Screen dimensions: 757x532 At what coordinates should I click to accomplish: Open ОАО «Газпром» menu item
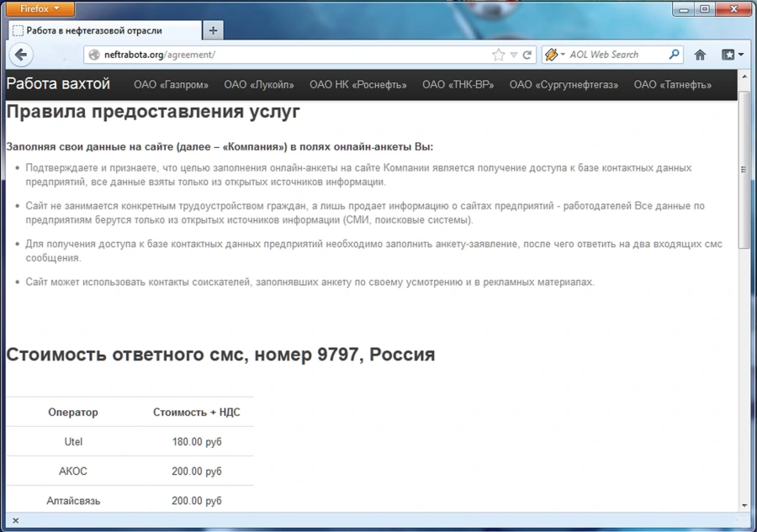click(x=171, y=85)
